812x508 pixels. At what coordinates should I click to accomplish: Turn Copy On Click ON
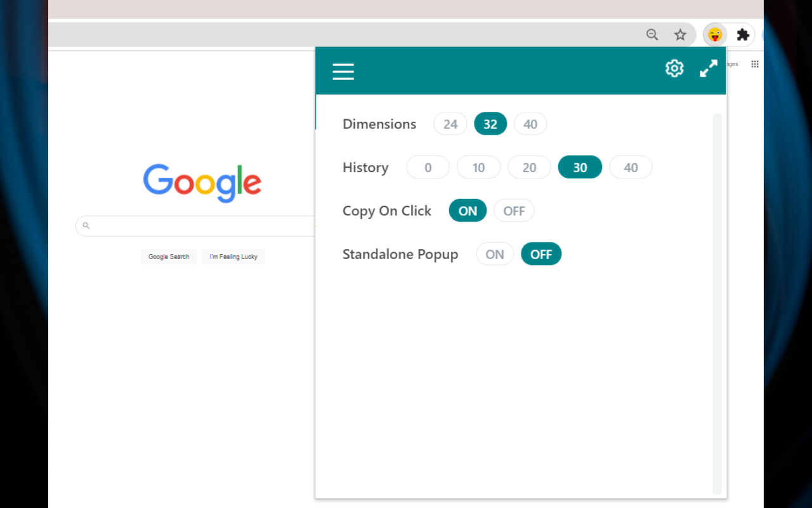[x=468, y=211]
